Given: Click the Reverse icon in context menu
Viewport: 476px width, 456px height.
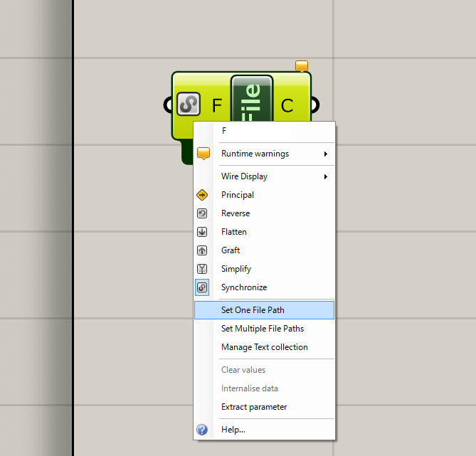Looking at the screenshot, I should (202, 213).
